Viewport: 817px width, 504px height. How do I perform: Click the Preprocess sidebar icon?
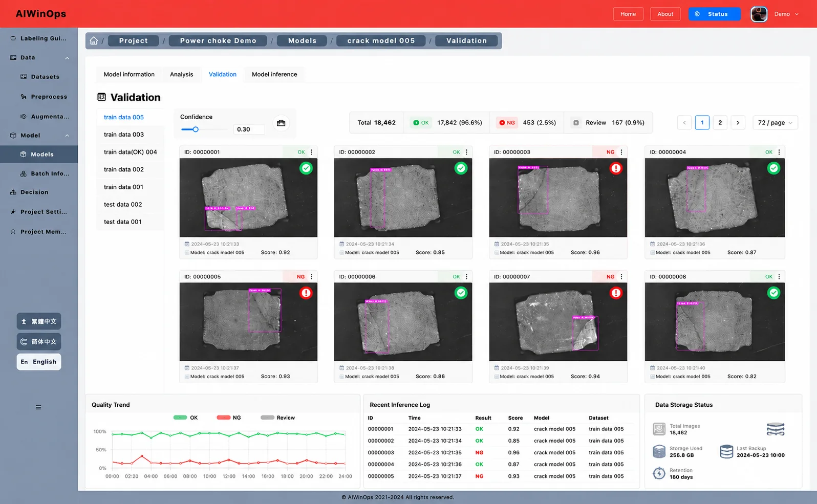point(24,97)
